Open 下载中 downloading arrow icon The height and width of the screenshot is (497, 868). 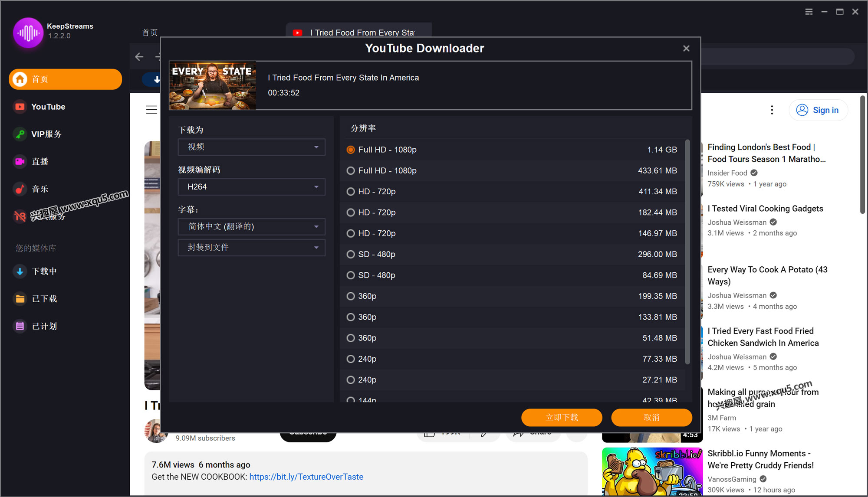point(20,271)
